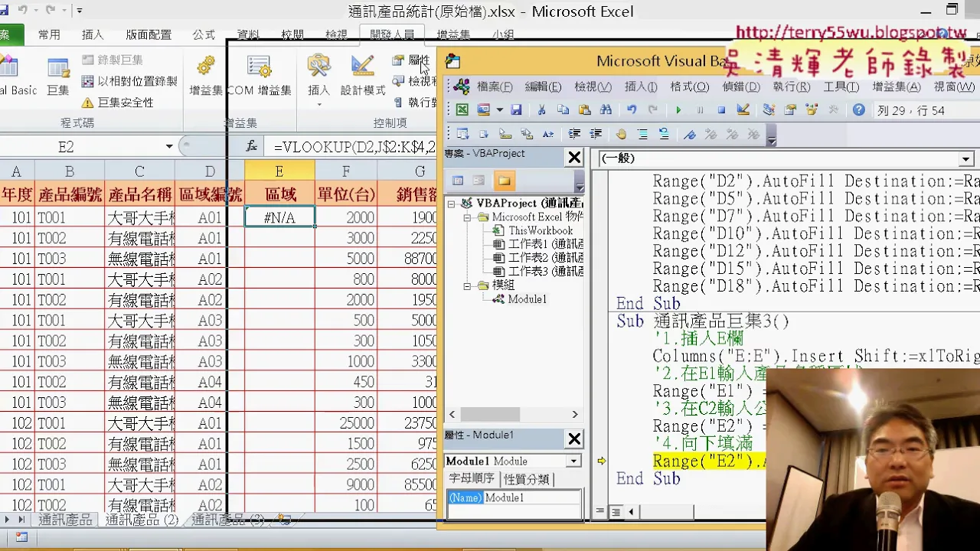The width and height of the screenshot is (980, 551).
Task: Click the Find binoculars icon
Action: pyautogui.click(x=606, y=110)
